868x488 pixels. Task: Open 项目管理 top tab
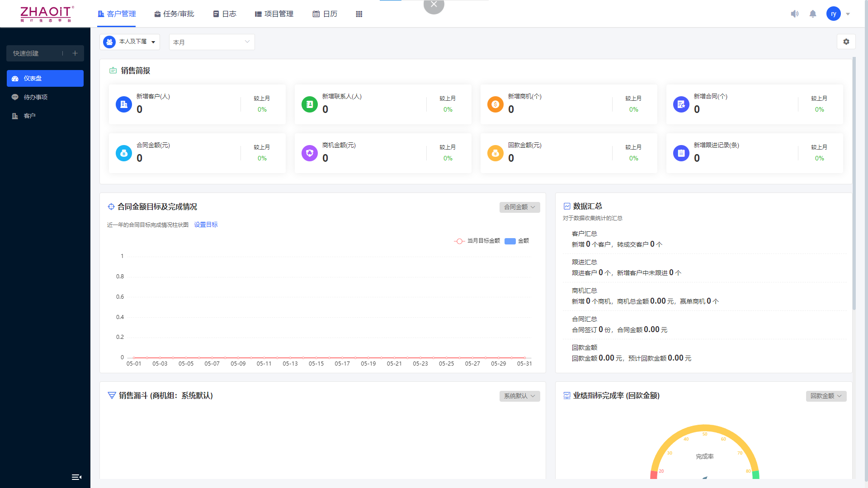click(274, 14)
